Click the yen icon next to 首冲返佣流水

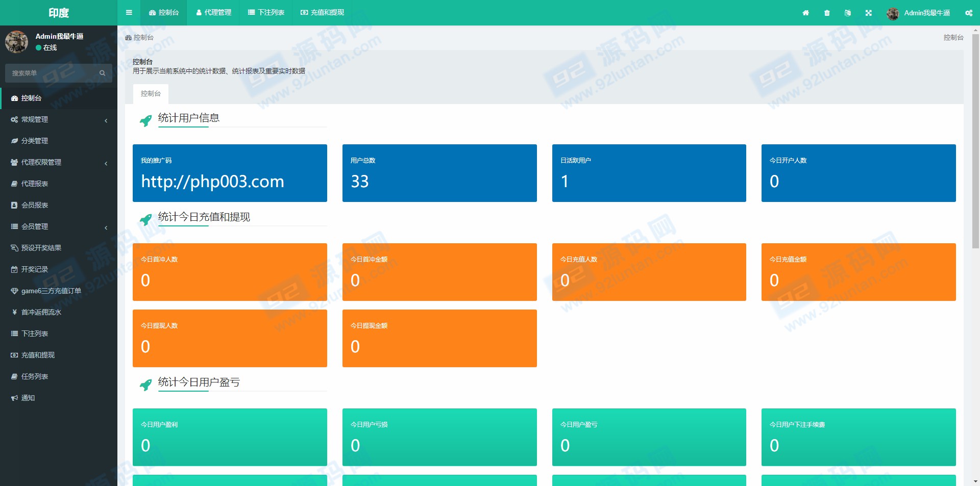click(14, 312)
